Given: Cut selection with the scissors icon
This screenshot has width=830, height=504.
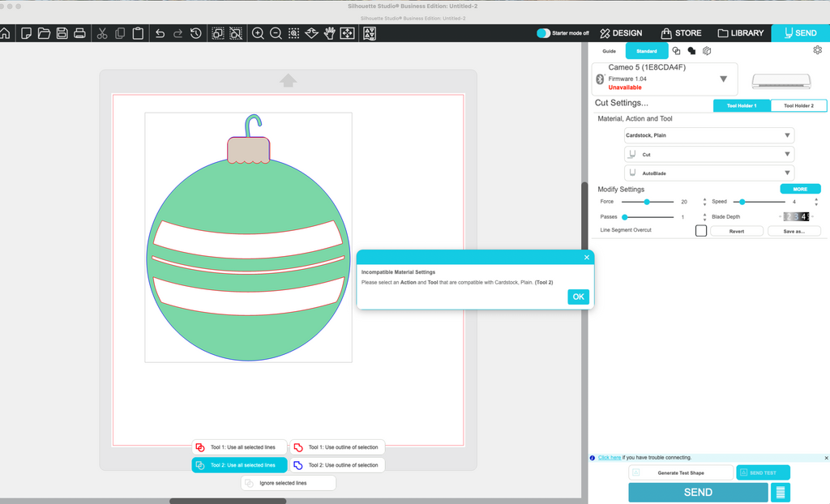Looking at the screenshot, I should point(102,33).
